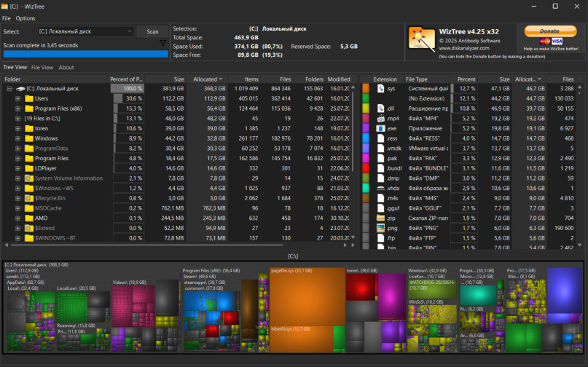Click the .vmdk file icon

pyautogui.click(x=380, y=148)
